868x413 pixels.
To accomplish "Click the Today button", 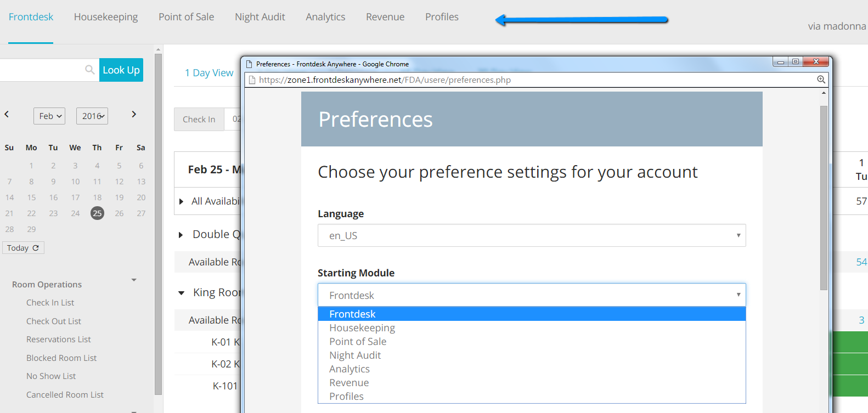I will tap(23, 248).
